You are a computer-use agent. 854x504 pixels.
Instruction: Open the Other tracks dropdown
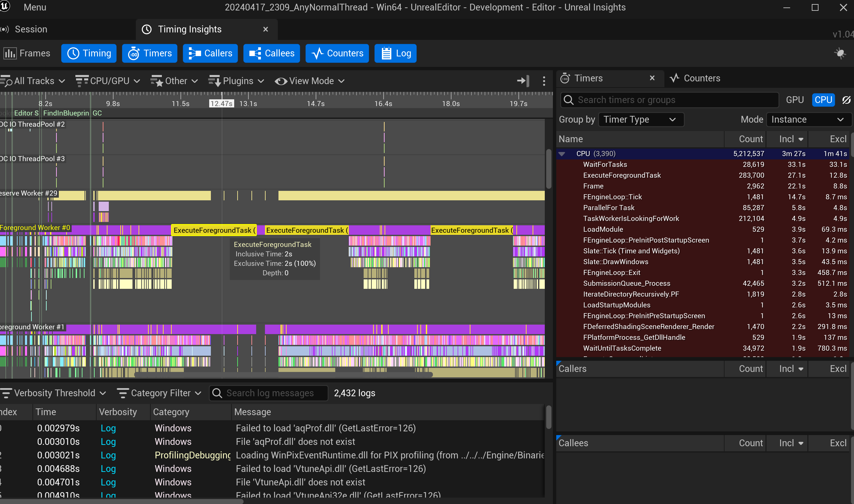point(174,81)
